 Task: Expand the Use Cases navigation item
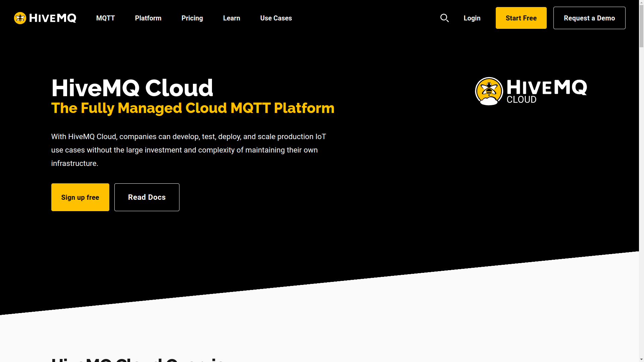coord(276,18)
